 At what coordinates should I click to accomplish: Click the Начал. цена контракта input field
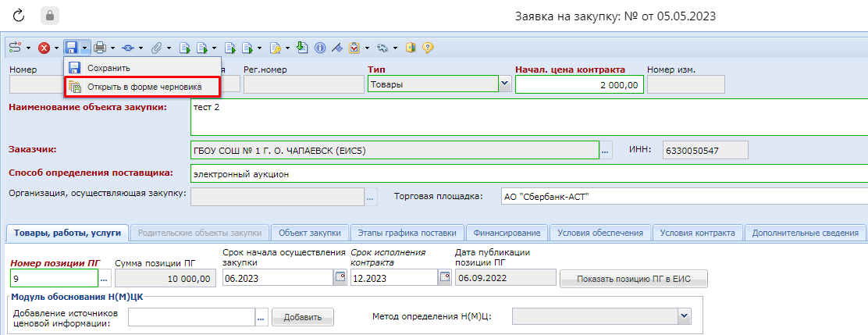point(578,84)
